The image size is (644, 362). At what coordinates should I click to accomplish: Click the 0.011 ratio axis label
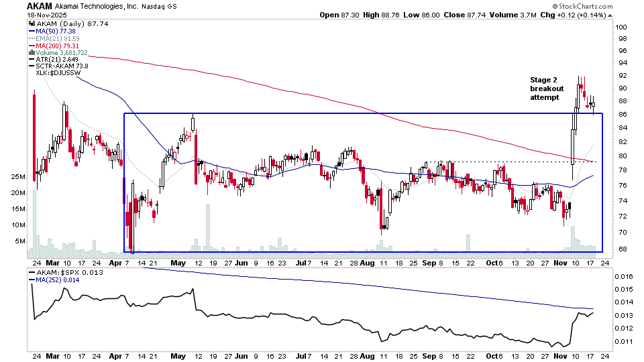pyautogui.click(x=624, y=341)
